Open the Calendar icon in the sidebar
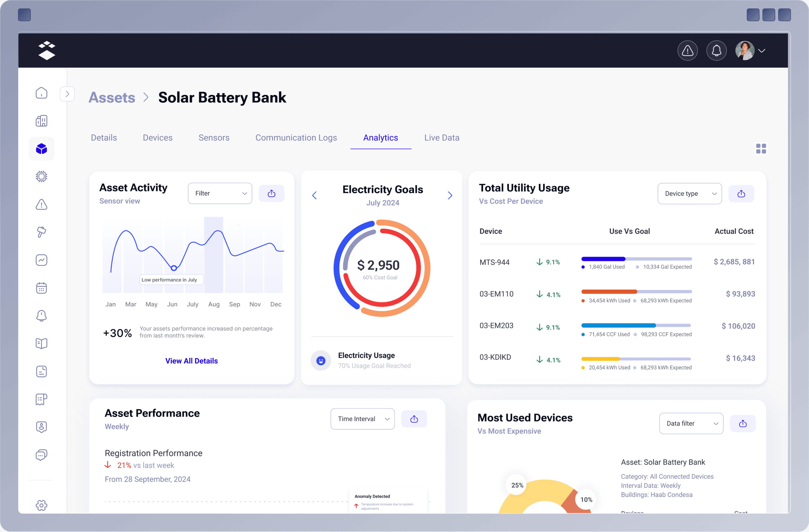Image resolution: width=809 pixels, height=532 pixels. pos(41,288)
